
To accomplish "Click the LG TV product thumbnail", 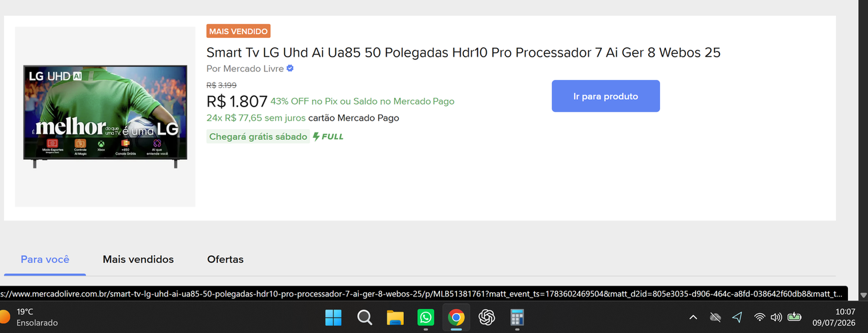I will pyautogui.click(x=105, y=117).
